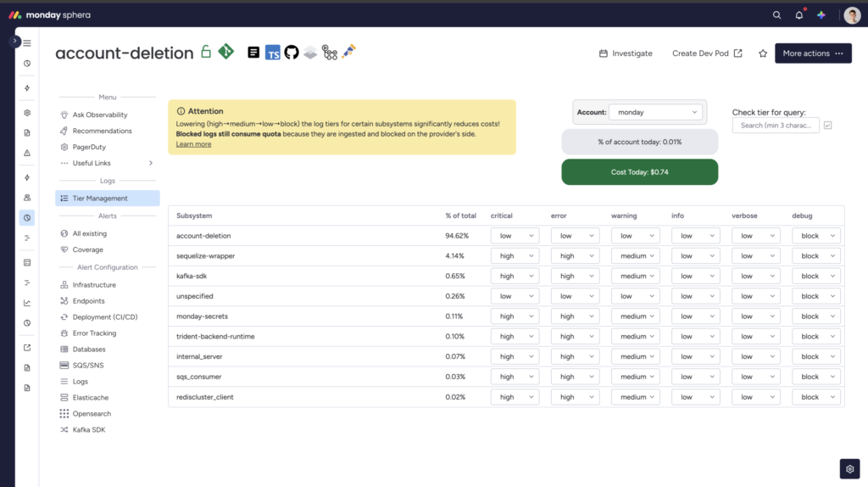Screen dimensions: 868x487
Task: Open rediscluster_client debug tier dropdown
Action: click(816, 397)
